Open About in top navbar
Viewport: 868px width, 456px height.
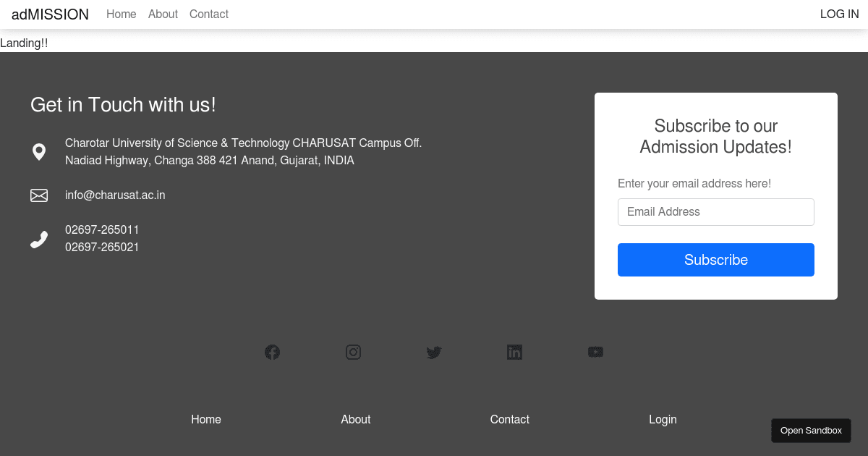coord(163,14)
